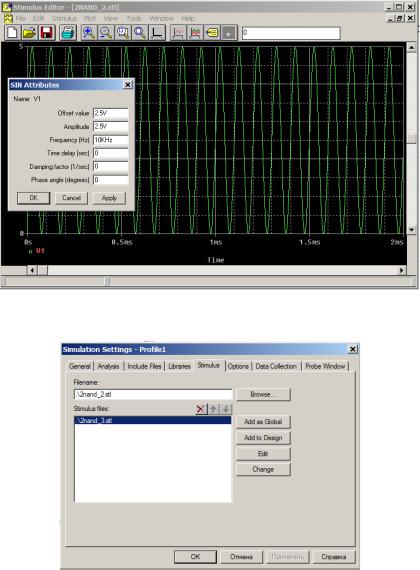The height and width of the screenshot is (570, 420).
Task: Click Apply in SIN Attributes dialog
Action: tap(109, 198)
